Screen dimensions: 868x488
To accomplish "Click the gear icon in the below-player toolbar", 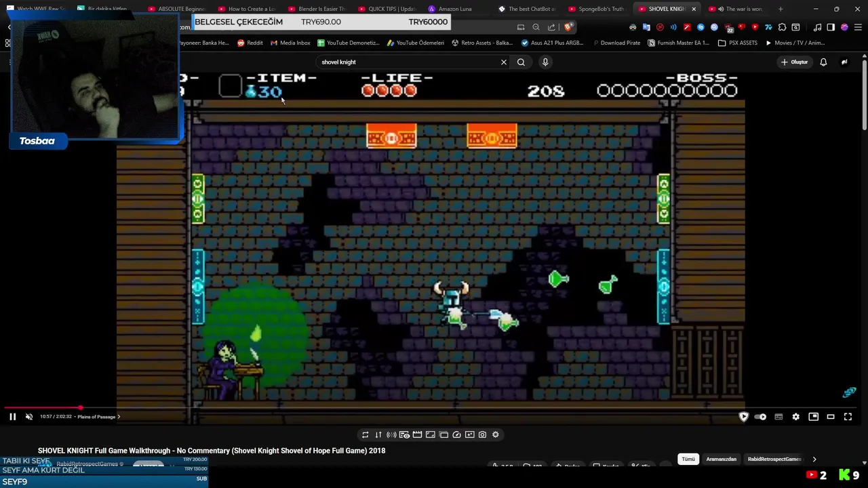I will 495,434.
